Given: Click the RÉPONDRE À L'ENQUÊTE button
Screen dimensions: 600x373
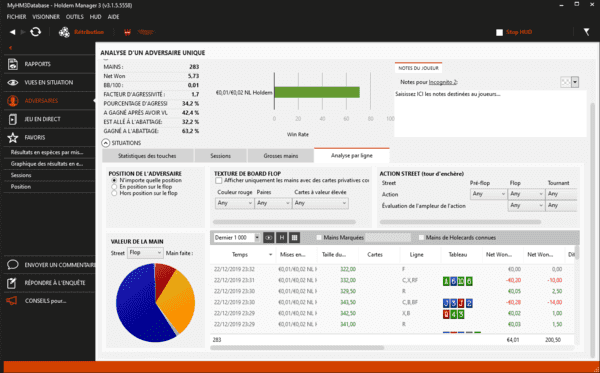Looking at the screenshot, I should pos(50,283).
